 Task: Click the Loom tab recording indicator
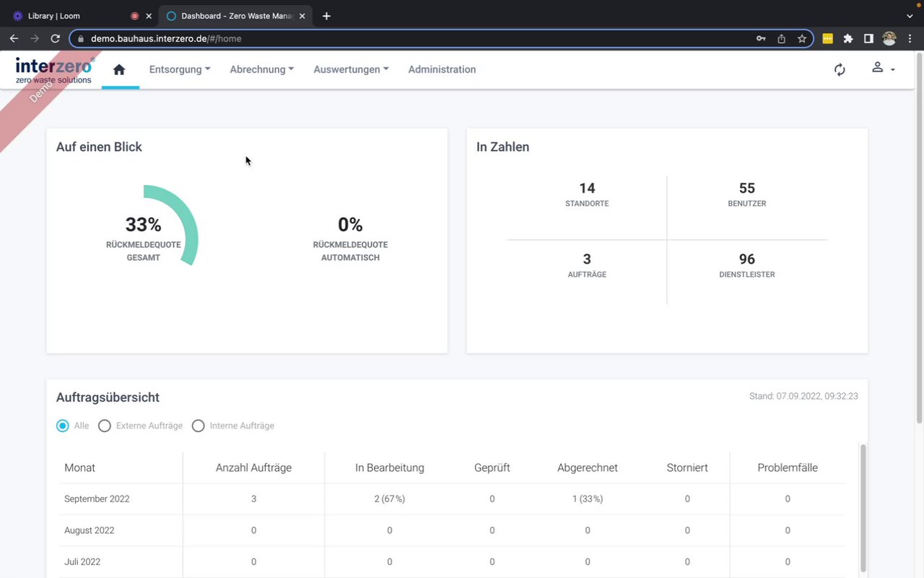tap(134, 16)
